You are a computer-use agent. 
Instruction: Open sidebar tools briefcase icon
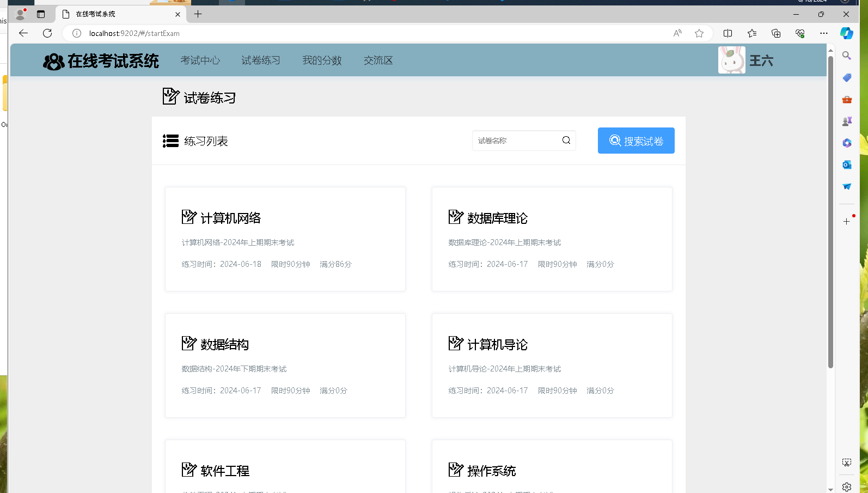tap(847, 99)
